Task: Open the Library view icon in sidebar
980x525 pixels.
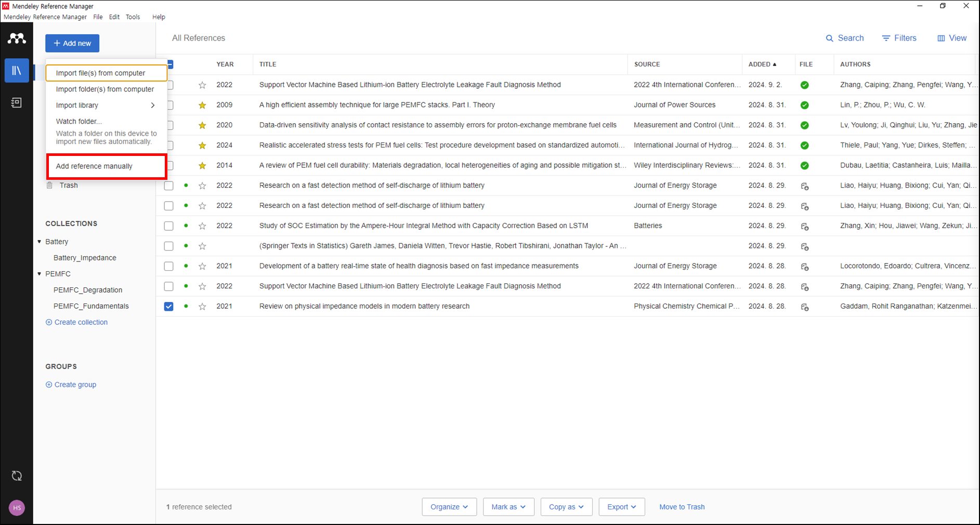Action: [17, 70]
